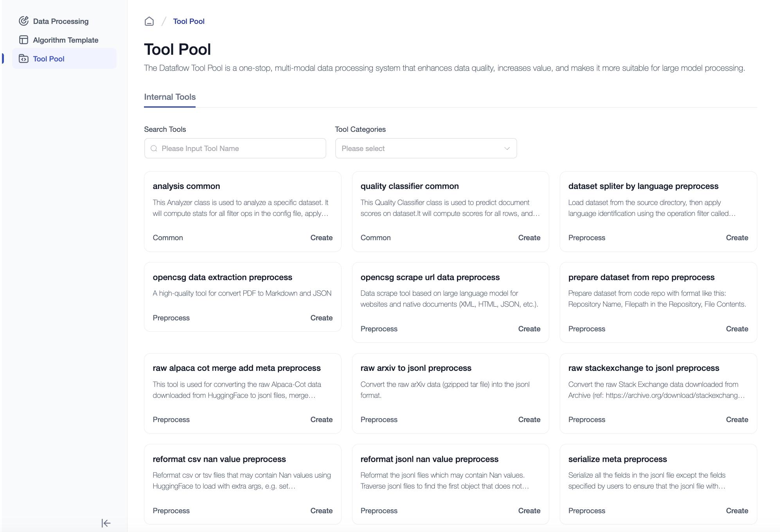Collapse the sidebar with arrow icon

click(x=106, y=523)
